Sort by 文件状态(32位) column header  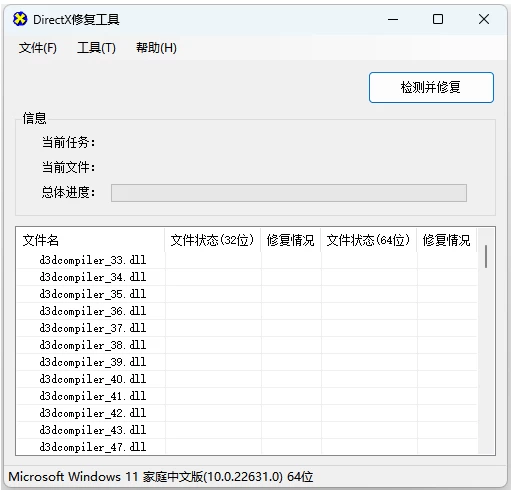click(x=212, y=240)
